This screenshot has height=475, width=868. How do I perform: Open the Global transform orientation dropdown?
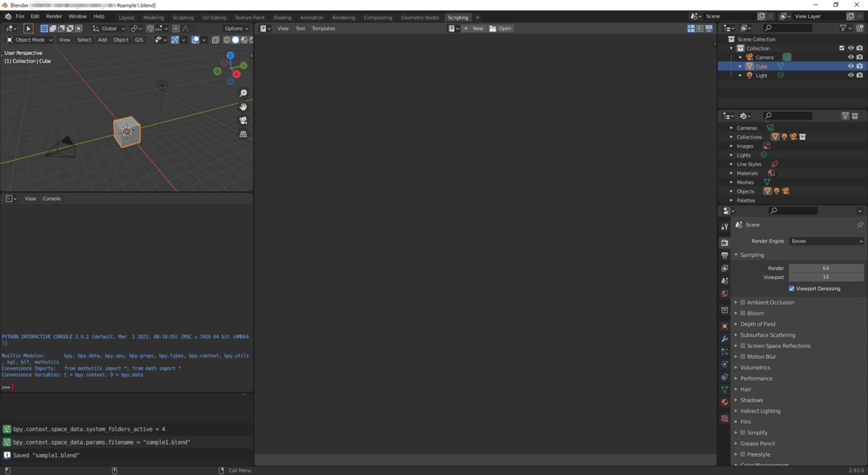(108, 28)
